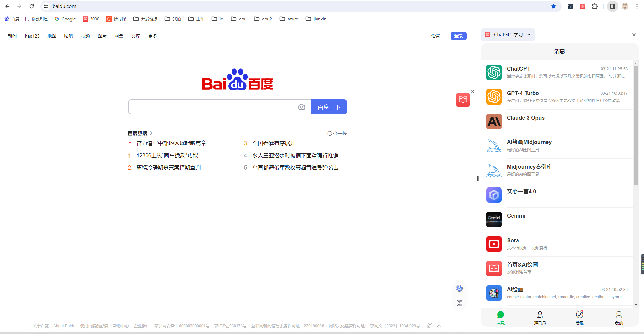Switch to 通讯录 contacts tab
Screen dimensions: 644x334
(x=540, y=318)
